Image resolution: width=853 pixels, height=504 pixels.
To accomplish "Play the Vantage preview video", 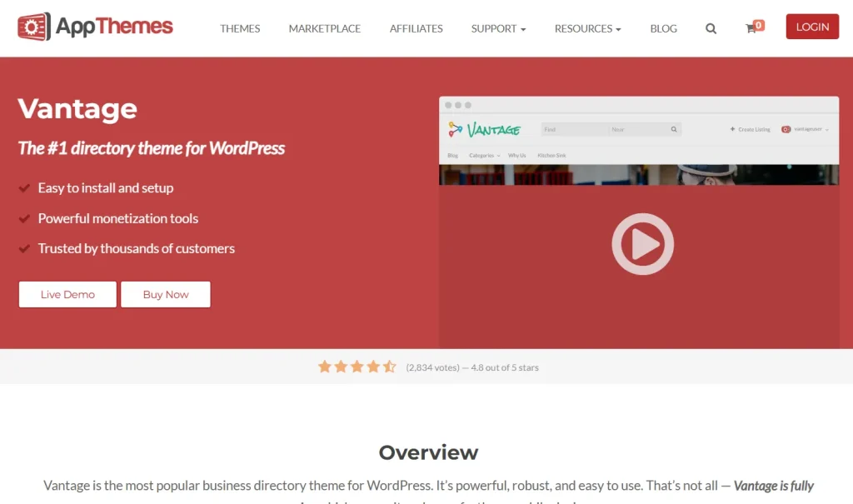I will point(642,244).
